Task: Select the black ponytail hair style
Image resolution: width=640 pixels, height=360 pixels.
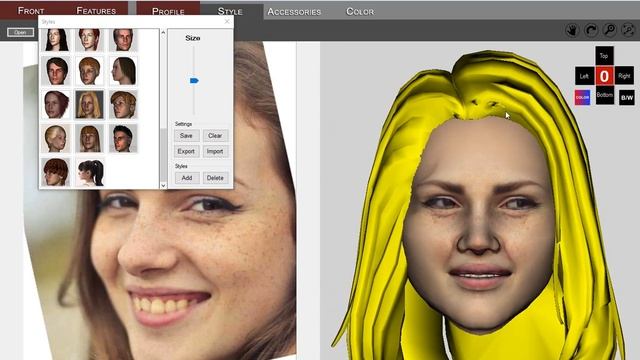Action: click(89, 172)
